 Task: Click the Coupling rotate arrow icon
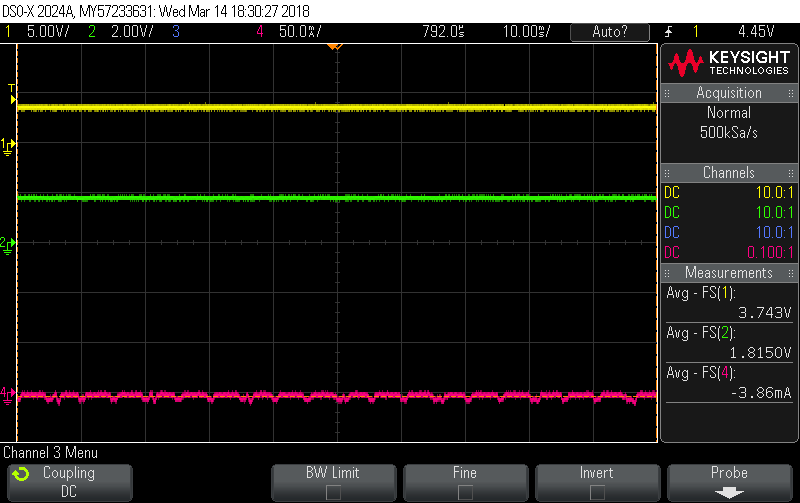coord(21,474)
